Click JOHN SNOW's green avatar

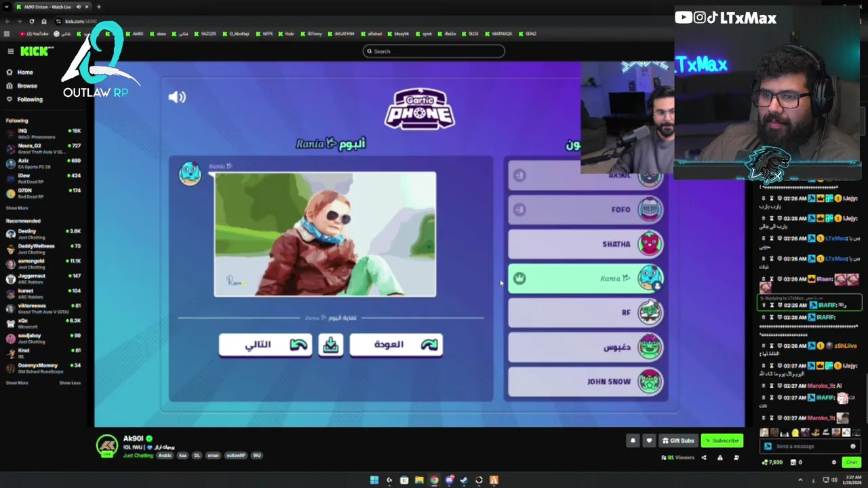[650, 382]
